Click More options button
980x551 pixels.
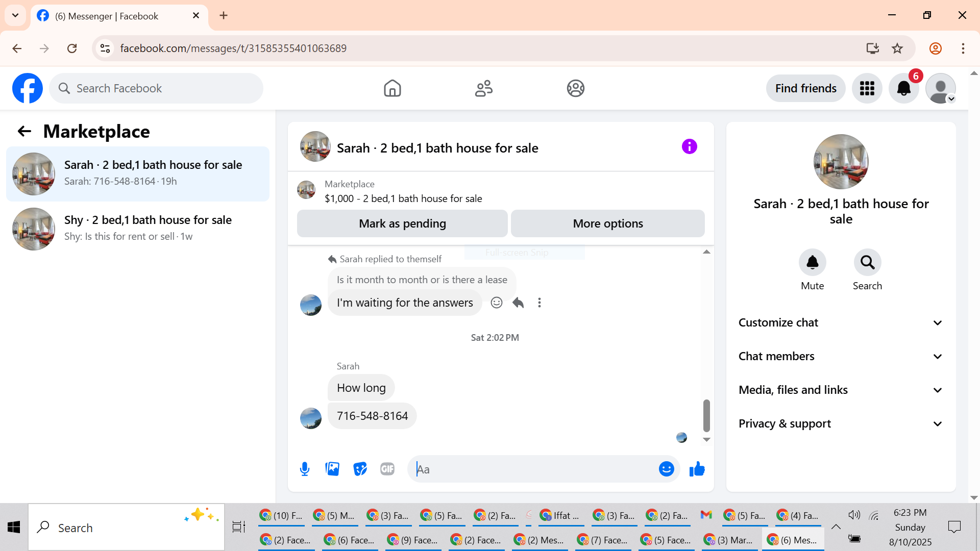(607, 223)
